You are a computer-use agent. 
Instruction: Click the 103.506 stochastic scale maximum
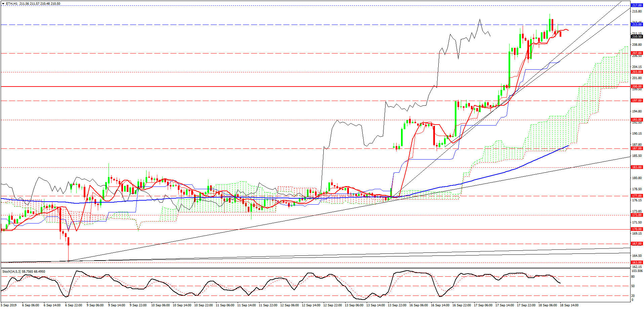[637, 271]
